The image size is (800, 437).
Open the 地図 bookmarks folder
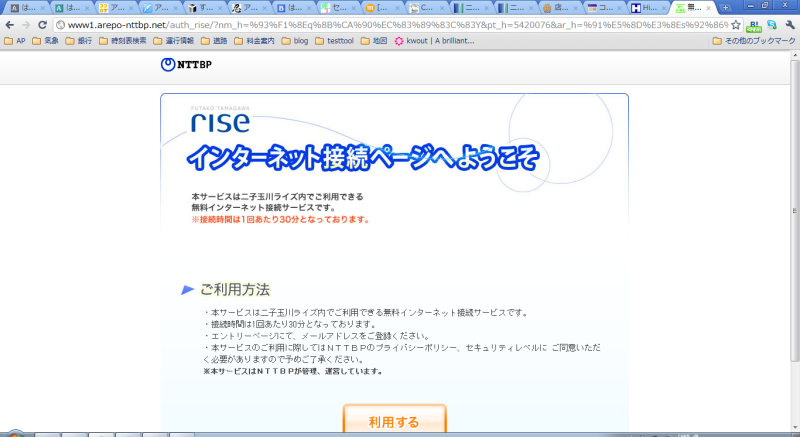coord(374,41)
